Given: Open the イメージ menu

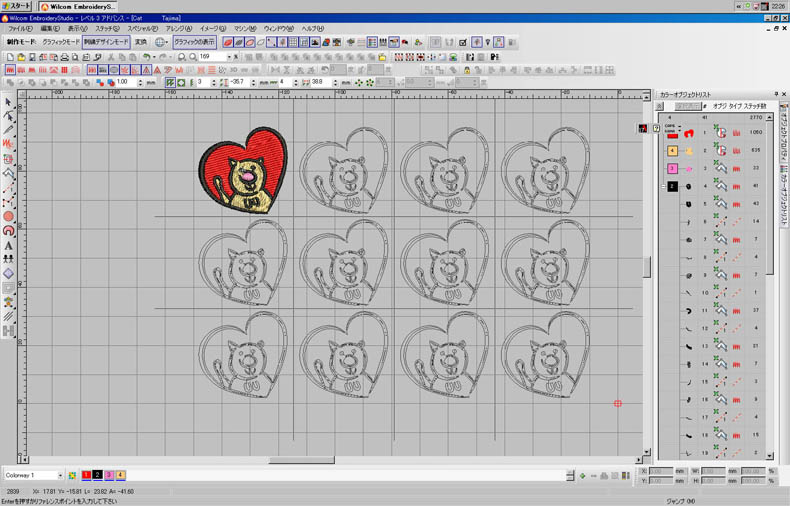Looking at the screenshot, I should (x=212, y=29).
